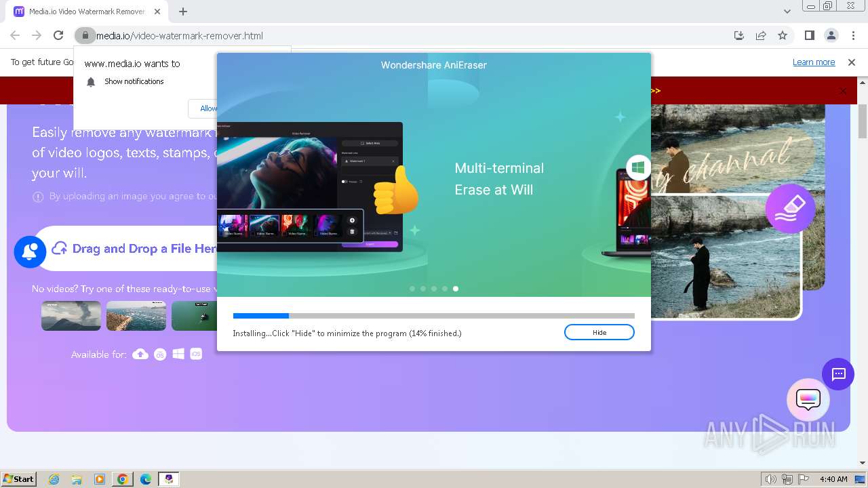Open tab search dropdown chevron

tap(787, 12)
